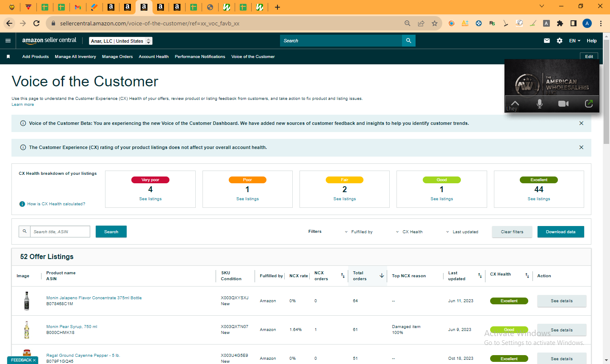
Task: See listings under Very poor
Action: 150,199
